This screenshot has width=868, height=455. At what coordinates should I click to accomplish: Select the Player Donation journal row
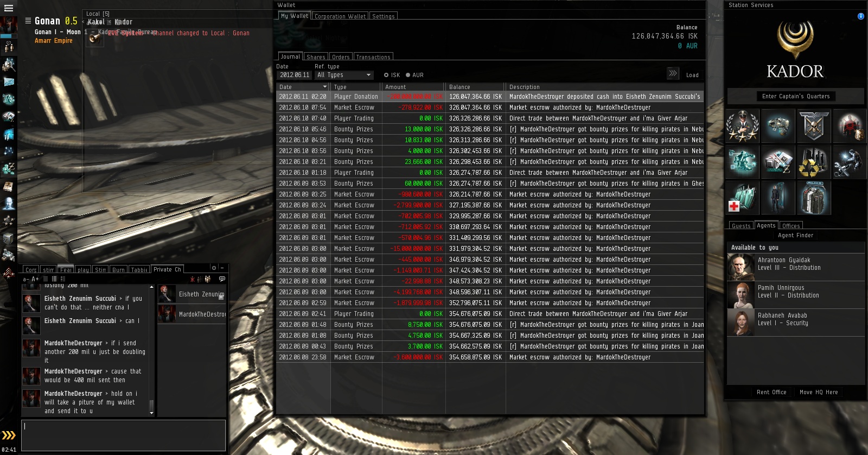490,97
